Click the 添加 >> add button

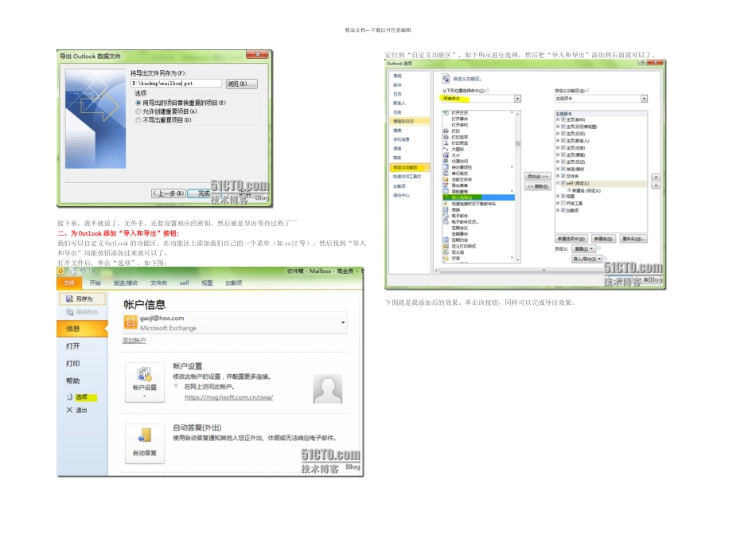[537, 177]
